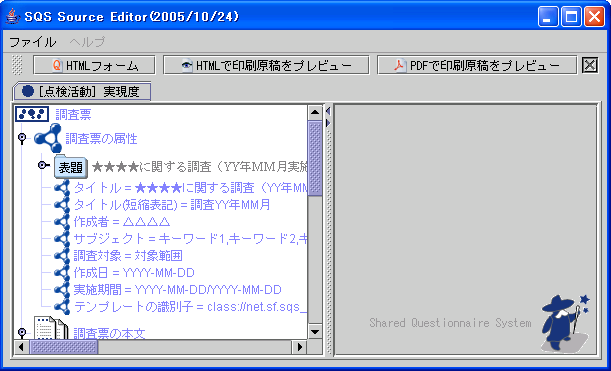Click the 調査票の本文 document icon
This screenshot has height=371, width=611.
pos(51,328)
